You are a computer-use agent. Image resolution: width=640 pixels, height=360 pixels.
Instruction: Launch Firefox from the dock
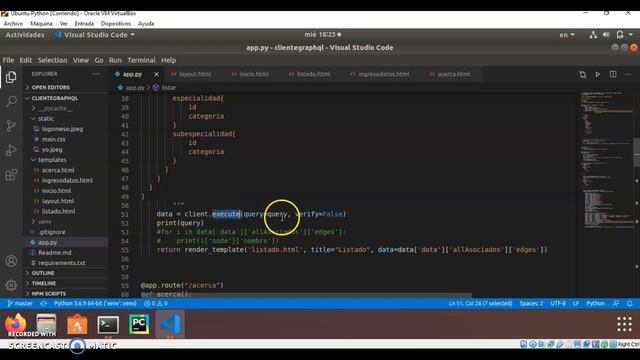click(16, 324)
